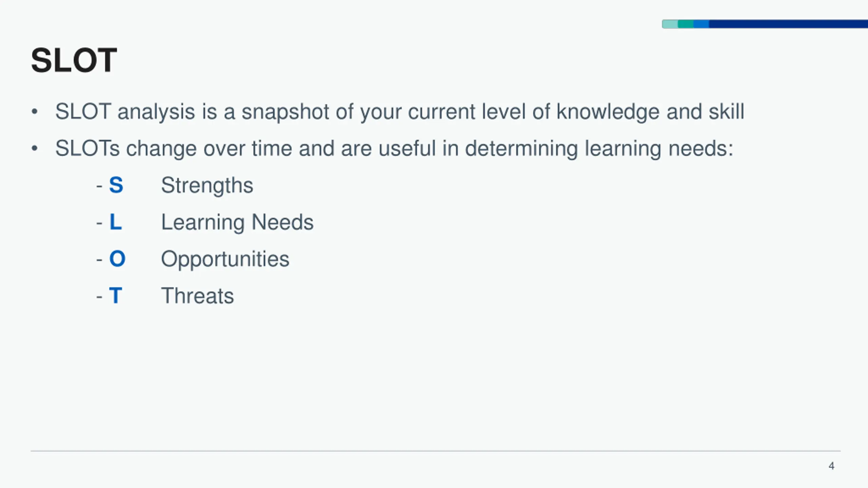The image size is (868, 488).
Task: Select the blue letter O
Action: point(117,259)
